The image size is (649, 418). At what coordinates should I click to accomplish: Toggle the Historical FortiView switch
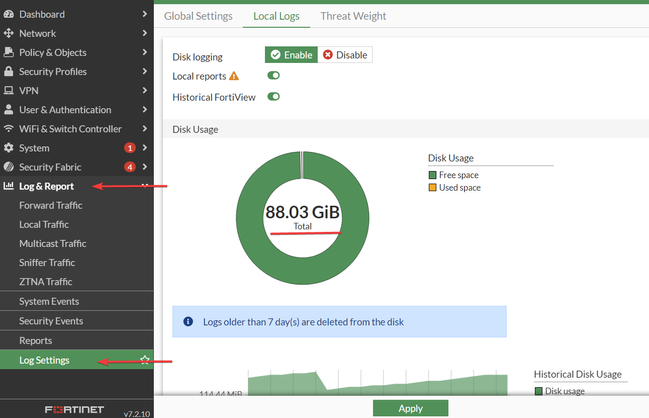[x=274, y=96]
